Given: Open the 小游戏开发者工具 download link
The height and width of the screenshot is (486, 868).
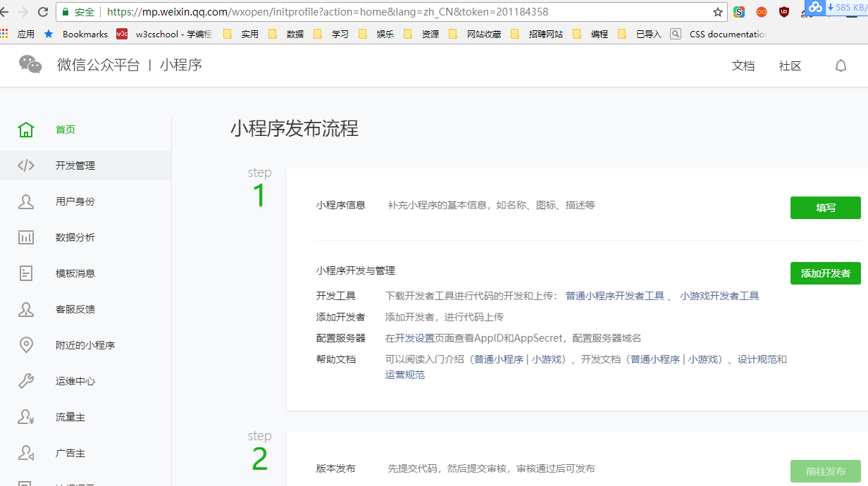Looking at the screenshot, I should click(x=719, y=296).
